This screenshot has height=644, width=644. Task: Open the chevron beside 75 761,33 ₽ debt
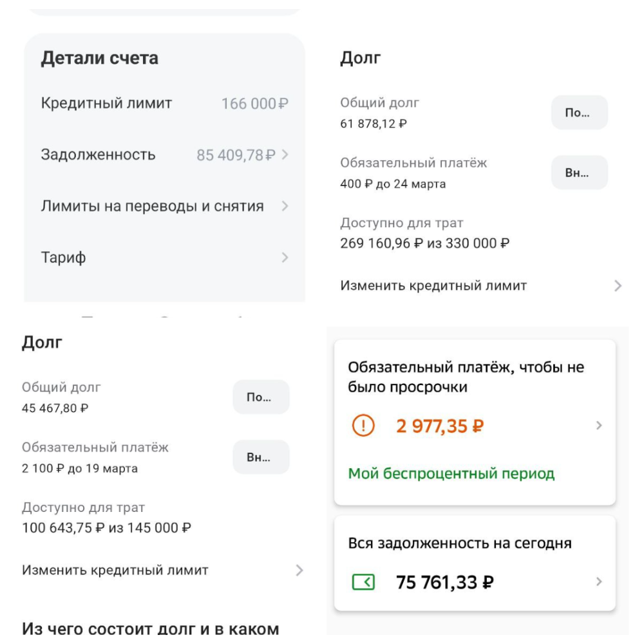(x=599, y=582)
